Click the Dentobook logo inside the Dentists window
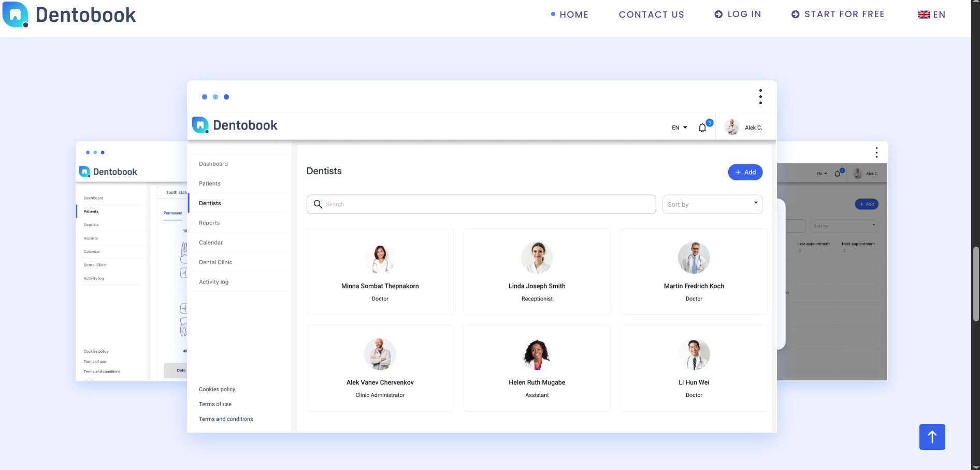980x470 pixels. point(235,125)
